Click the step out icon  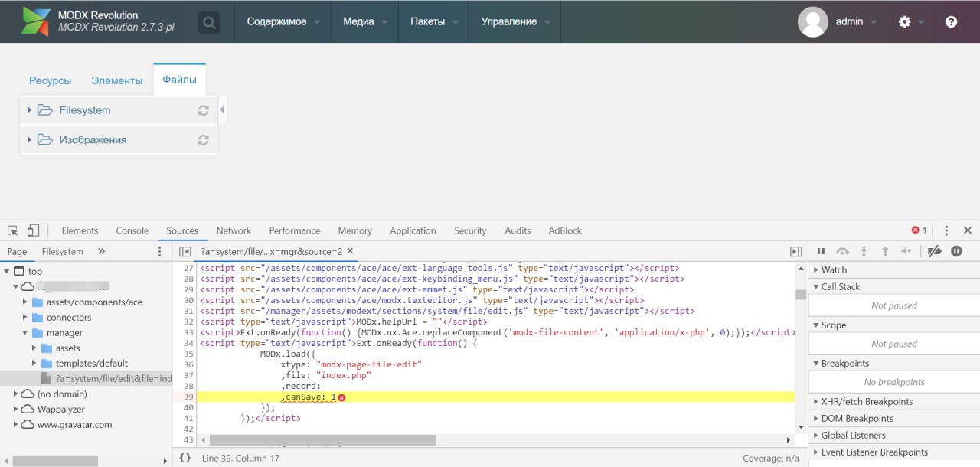[885, 251]
